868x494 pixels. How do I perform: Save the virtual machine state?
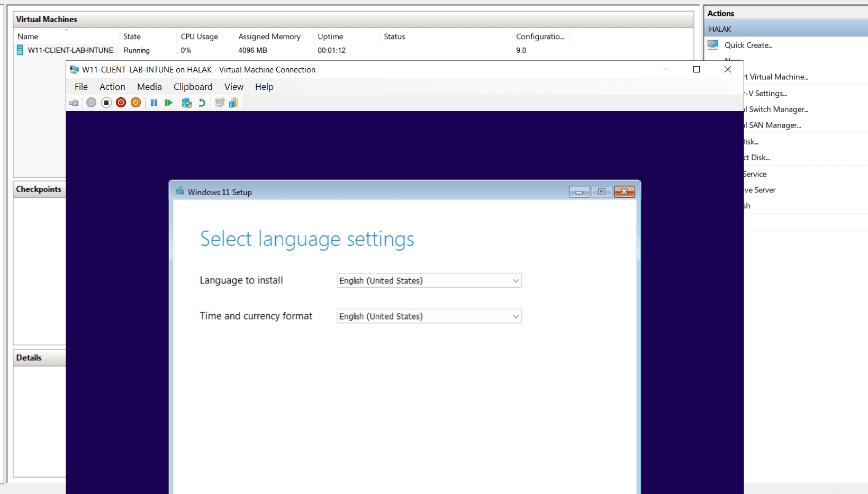point(106,103)
